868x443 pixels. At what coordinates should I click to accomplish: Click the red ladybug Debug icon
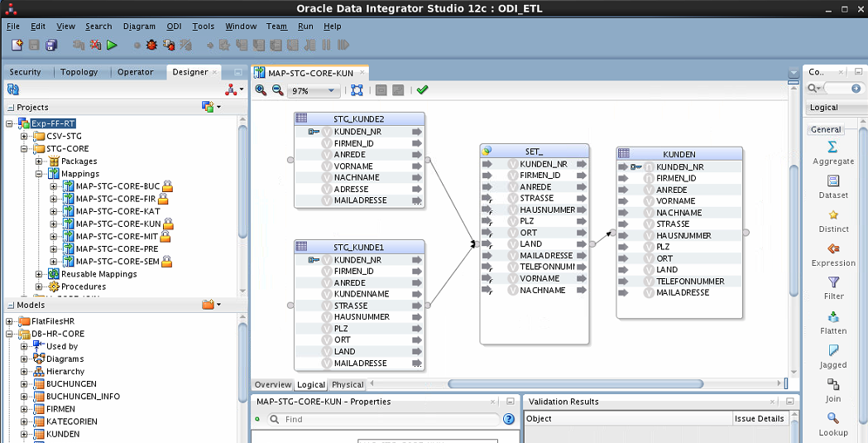151,45
